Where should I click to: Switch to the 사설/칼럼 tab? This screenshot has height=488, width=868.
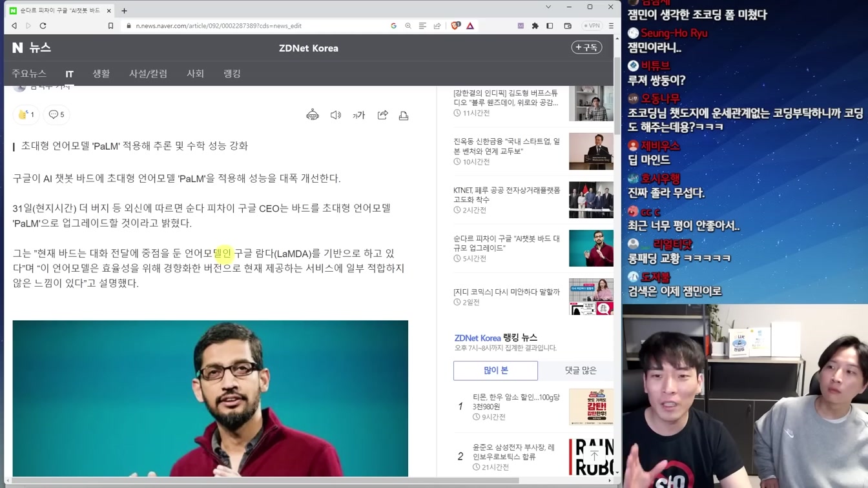tap(148, 74)
